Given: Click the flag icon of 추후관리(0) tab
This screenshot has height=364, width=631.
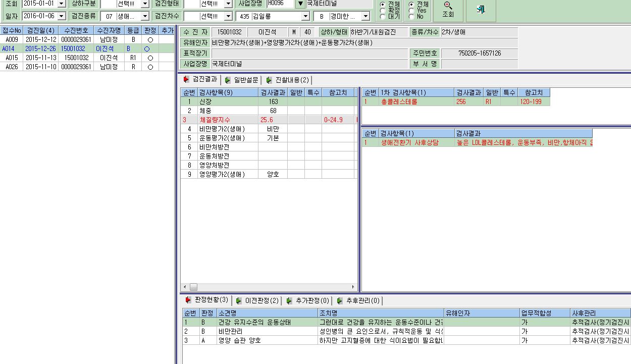Looking at the screenshot, I should click(340, 301).
